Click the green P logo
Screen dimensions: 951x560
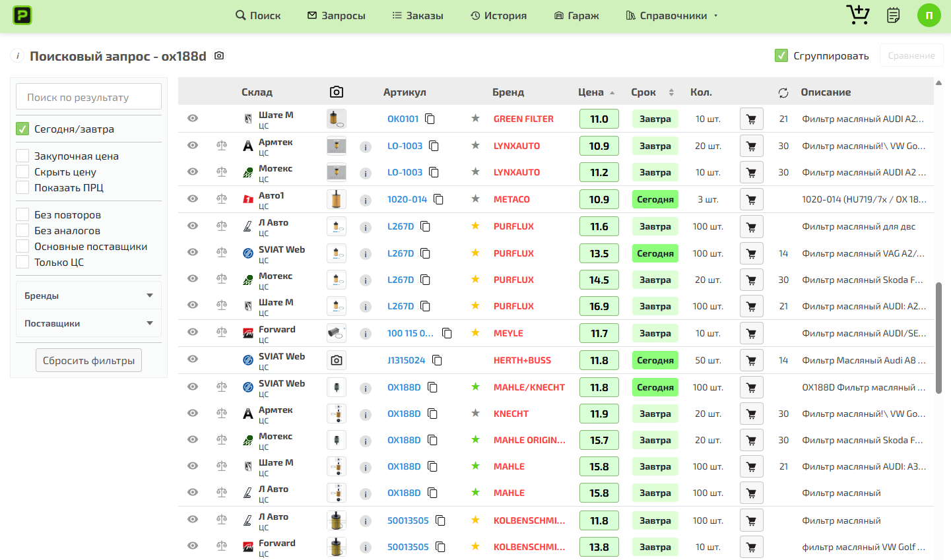click(x=22, y=15)
